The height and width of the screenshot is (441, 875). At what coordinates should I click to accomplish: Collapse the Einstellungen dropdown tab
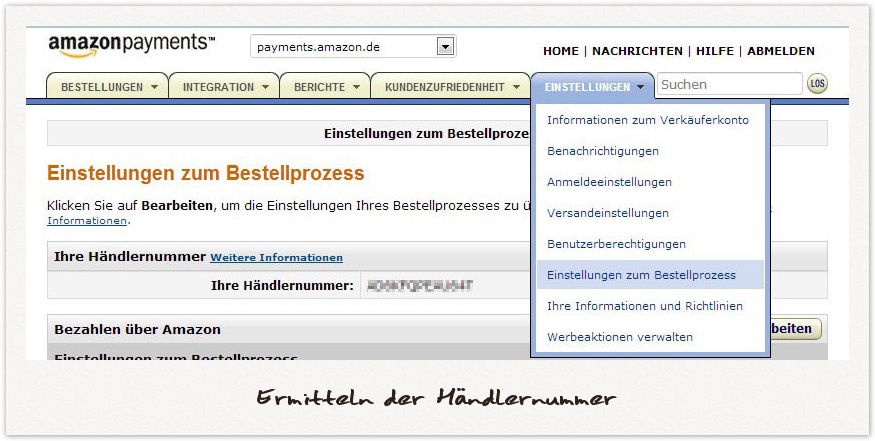coord(594,87)
